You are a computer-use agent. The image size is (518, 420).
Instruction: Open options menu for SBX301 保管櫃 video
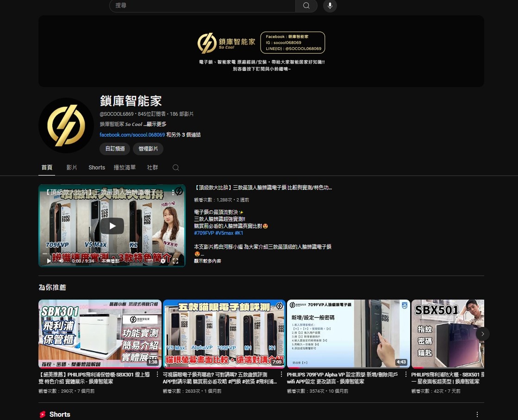(157, 375)
